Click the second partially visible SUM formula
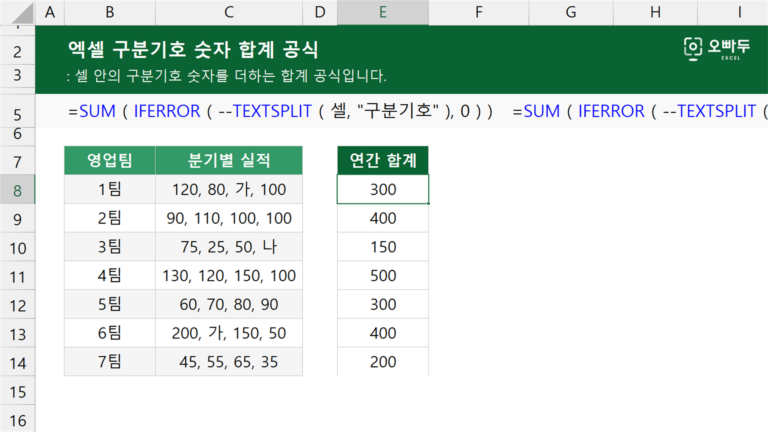 (640, 111)
